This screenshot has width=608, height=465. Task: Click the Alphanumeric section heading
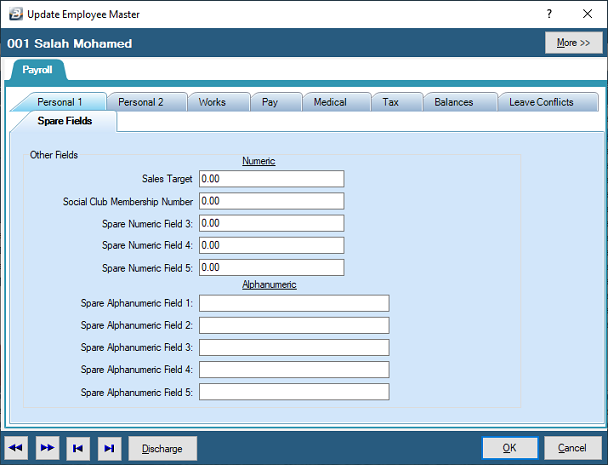pyautogui.click(x=269, y=285)
